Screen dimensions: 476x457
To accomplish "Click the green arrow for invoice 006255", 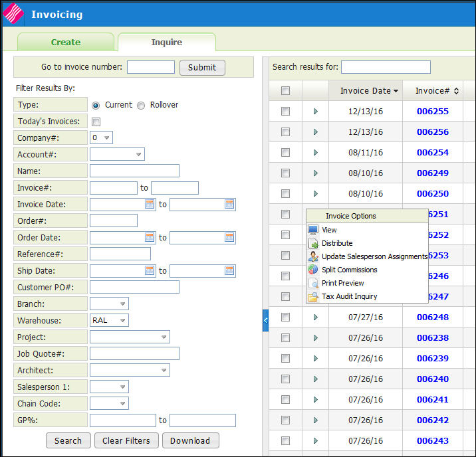I will (316, 112).
